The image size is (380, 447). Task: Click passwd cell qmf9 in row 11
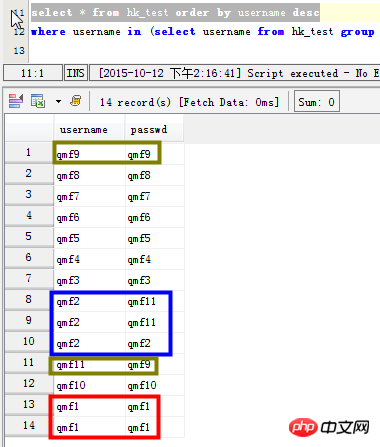pyautogui.click(x=155, y=364)
